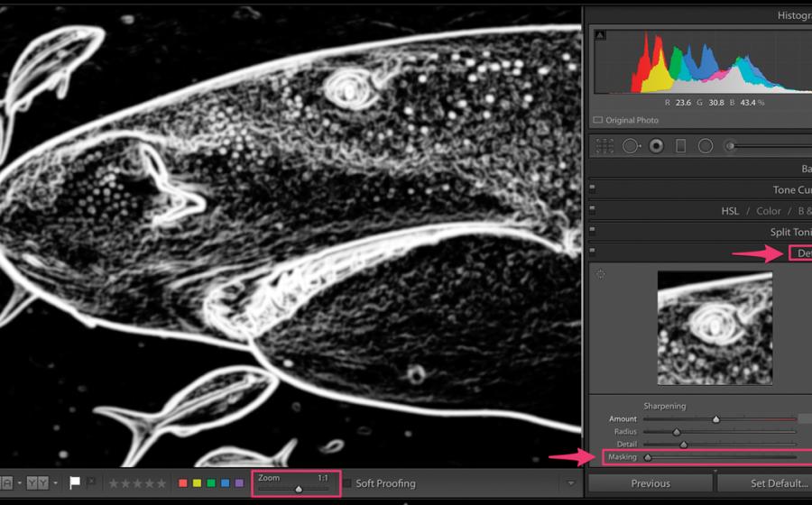Open the before/after YY view dropdown
Image resolution: width=812 pixels, height=505 pixels.
[55, 483]
